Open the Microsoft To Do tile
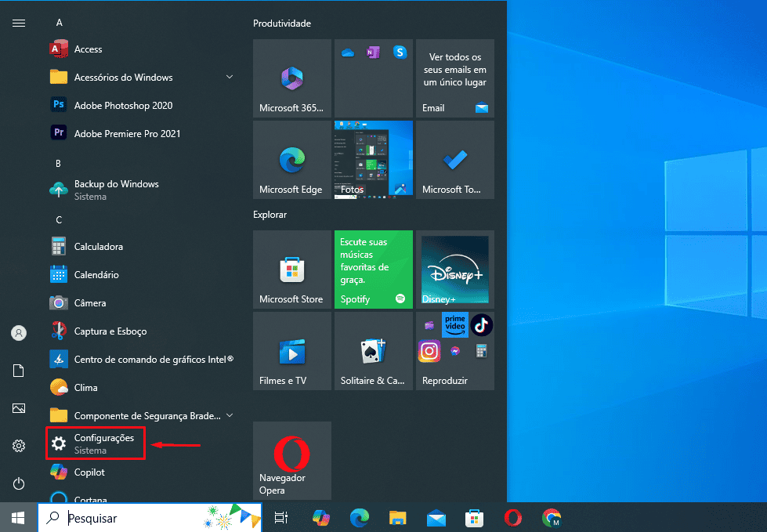Viewport: 767px width, 532px height. click(x=455, y=160)
